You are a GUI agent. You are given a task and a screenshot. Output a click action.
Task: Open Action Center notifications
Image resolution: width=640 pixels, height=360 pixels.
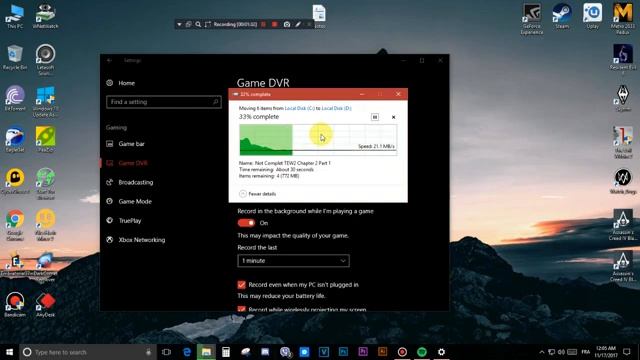(x=627, y=352)
